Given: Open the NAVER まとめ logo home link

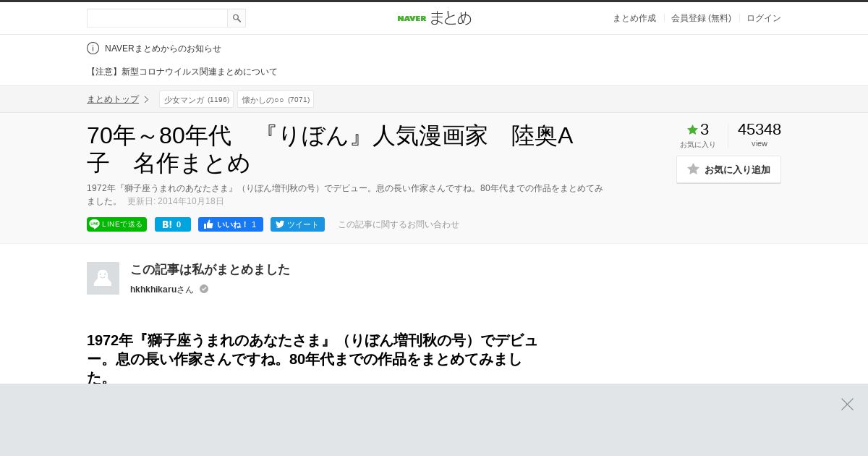Looking at the screenshot, I should (x=434, y=18).
